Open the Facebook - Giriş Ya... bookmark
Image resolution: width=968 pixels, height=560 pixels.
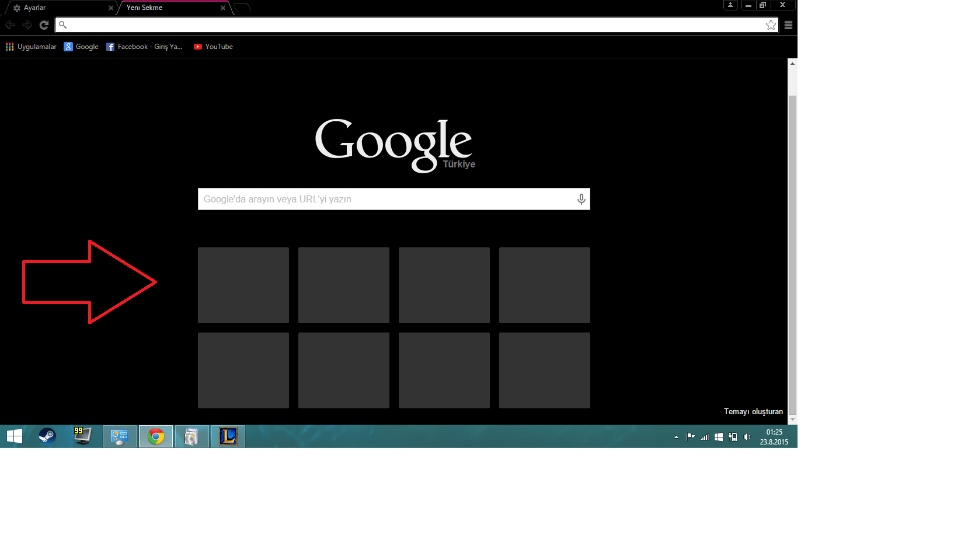point(144,47)
